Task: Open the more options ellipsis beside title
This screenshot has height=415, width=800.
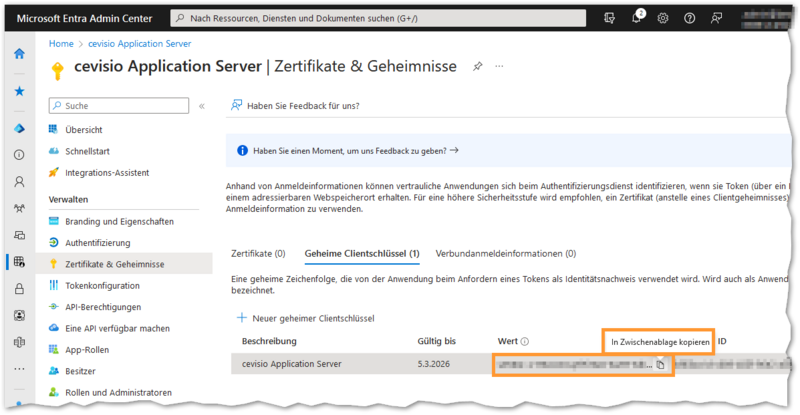Action: 499,66
